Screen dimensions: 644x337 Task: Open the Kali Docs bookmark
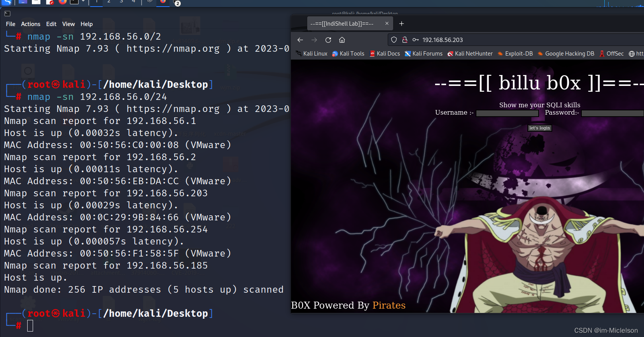[x=385, y=54]
